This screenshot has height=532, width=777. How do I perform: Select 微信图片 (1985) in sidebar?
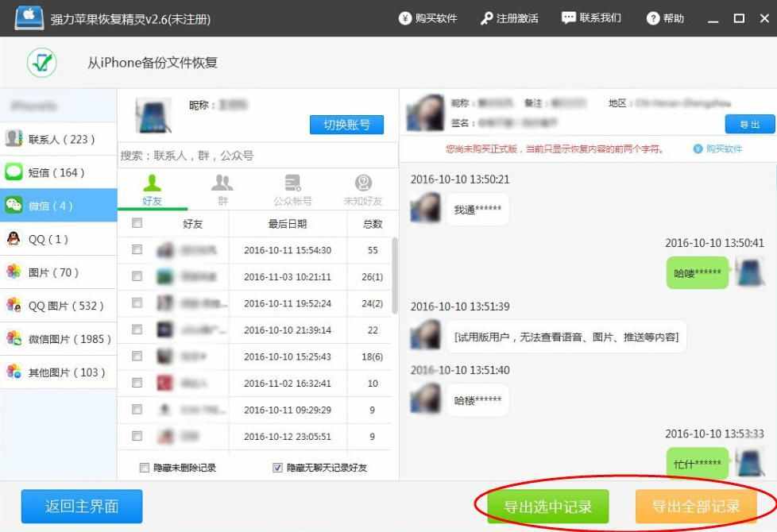pos(59,339)
